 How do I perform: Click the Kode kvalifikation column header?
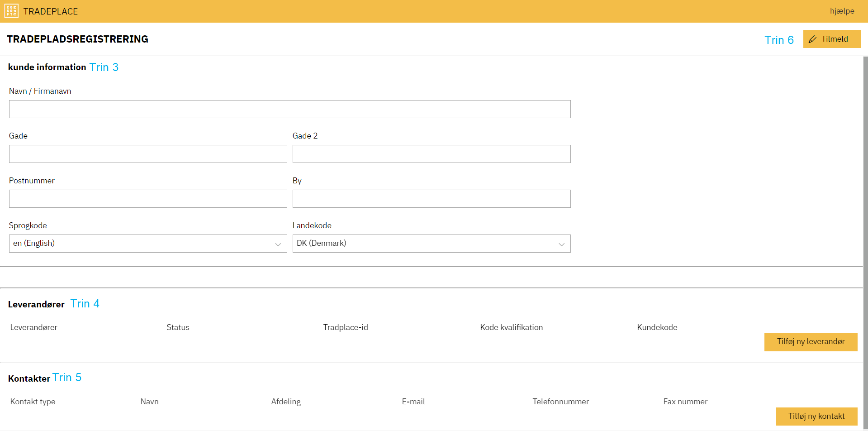click(x=511, y=327)
